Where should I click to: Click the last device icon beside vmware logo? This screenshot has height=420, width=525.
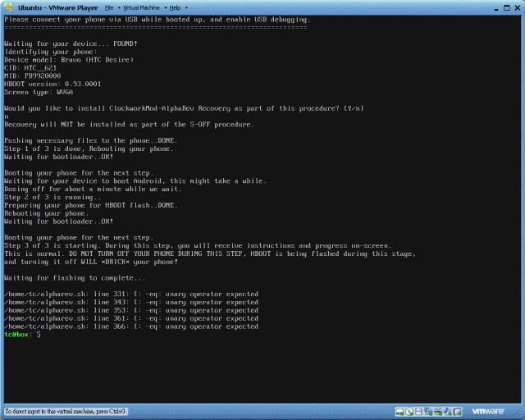point(458,411)
